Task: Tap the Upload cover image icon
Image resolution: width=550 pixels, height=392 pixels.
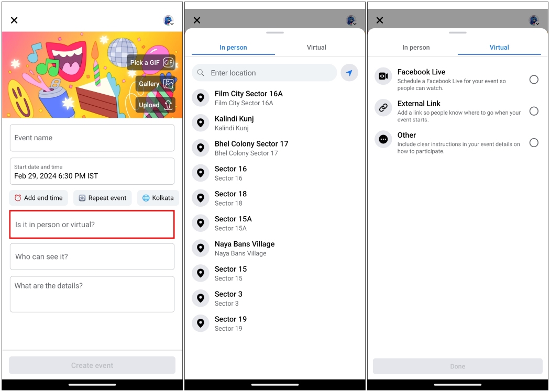Action: (x=168, y=105)
